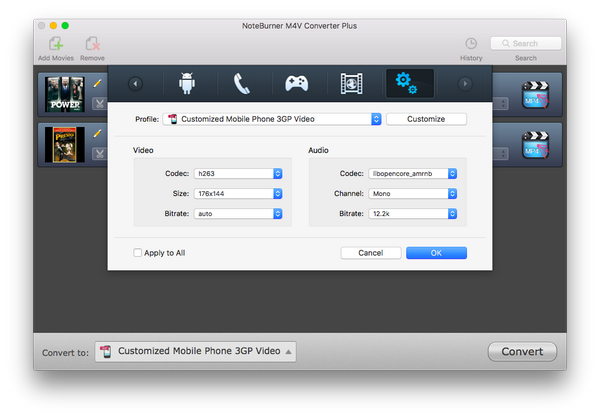Open the Audio Channel Mono dropdown
The width and height of the screenshot is (600, 418).
pos(412,194)
